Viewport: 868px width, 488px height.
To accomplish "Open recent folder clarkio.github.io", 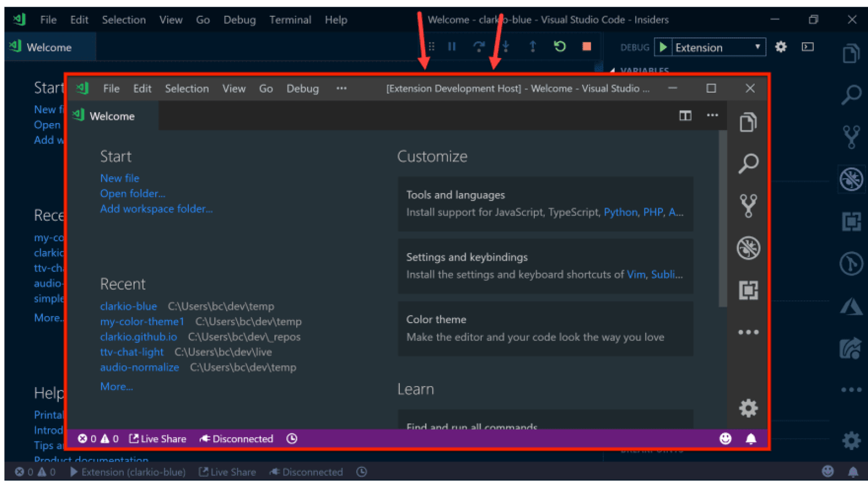I will click(x=138, y=336).
